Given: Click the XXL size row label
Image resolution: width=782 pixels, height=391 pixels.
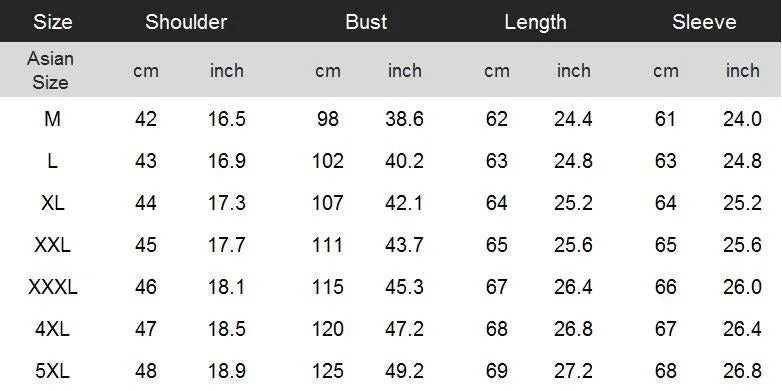Looking at the screenshot, I should point(52,245).
